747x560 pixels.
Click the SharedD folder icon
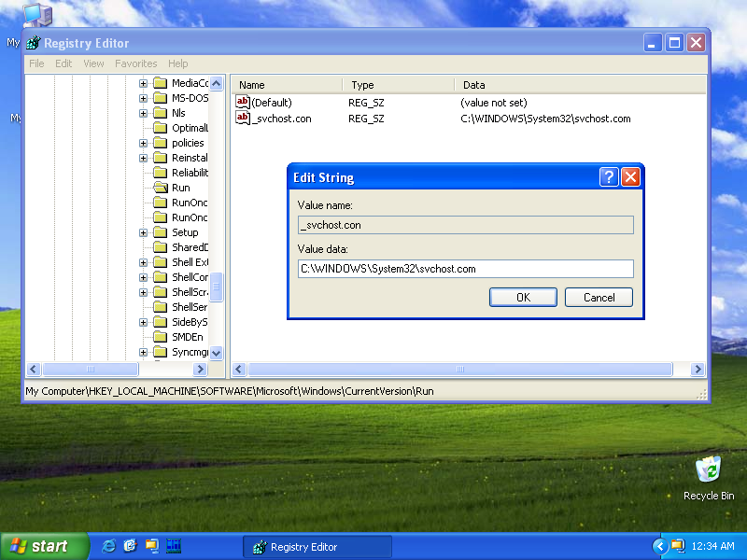click(x=160, y=247)
